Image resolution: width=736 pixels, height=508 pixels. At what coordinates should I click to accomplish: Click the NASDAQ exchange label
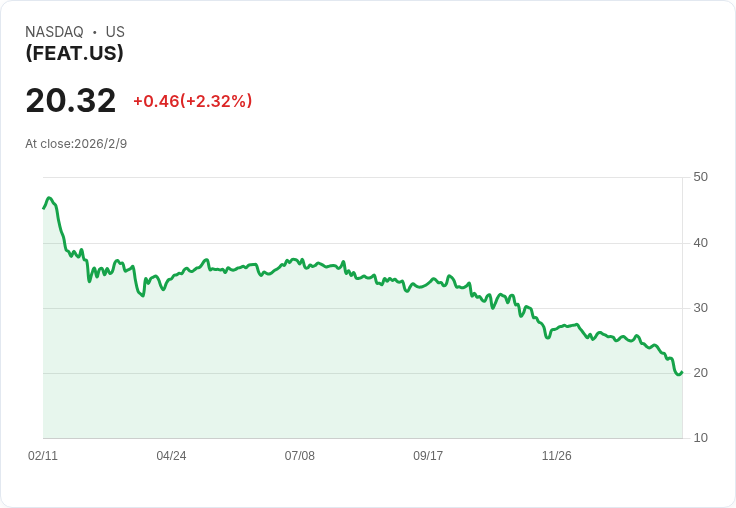click(54, 32)
